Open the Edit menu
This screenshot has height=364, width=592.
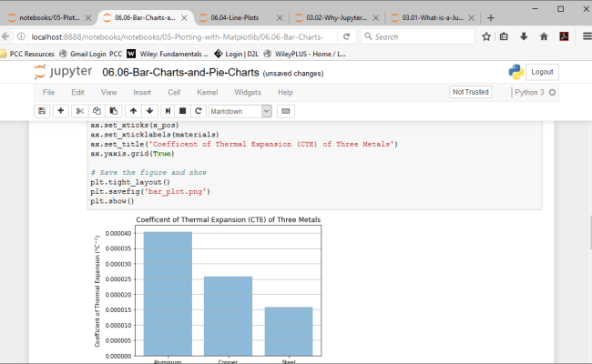(x=77, y=93)
